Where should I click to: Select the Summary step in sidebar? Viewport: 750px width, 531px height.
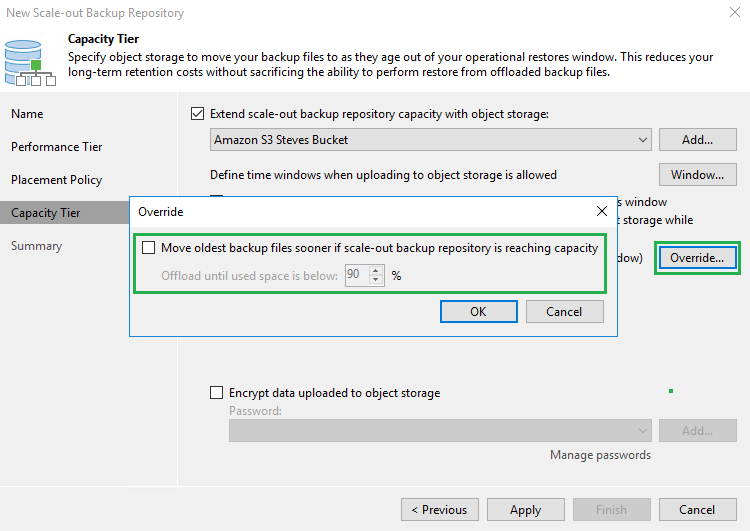pos(36,246)
